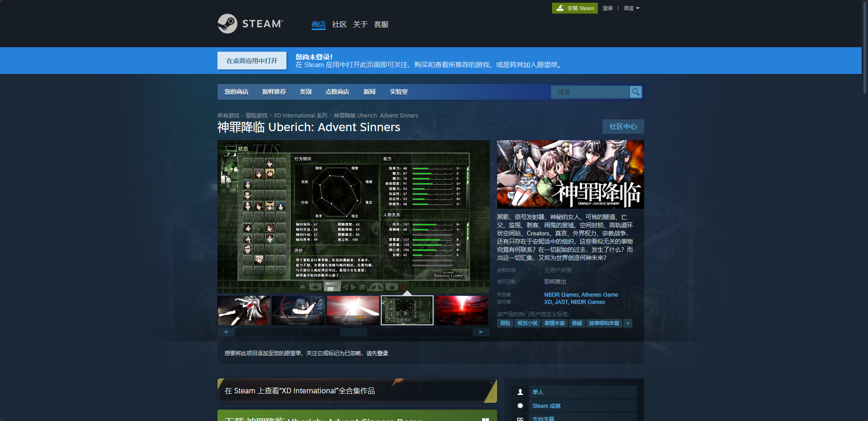Open the 实验室 labs tab

399,92
